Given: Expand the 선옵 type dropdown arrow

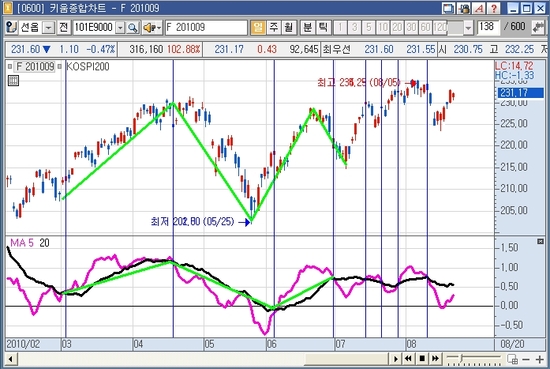Looking at the screenshot, I should (x=48, y=27).
